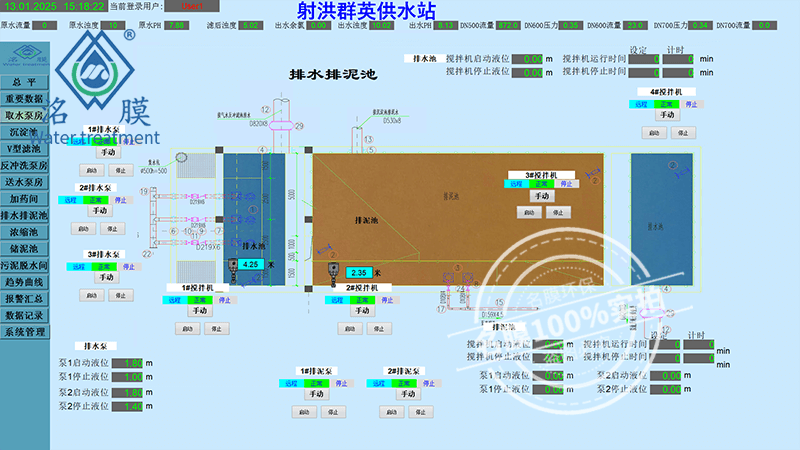Image resolution: width=800 pixels, height=450 pixels.
Task: Open the 取水泵房 page from sidebar
Action: tap(24, 115)
